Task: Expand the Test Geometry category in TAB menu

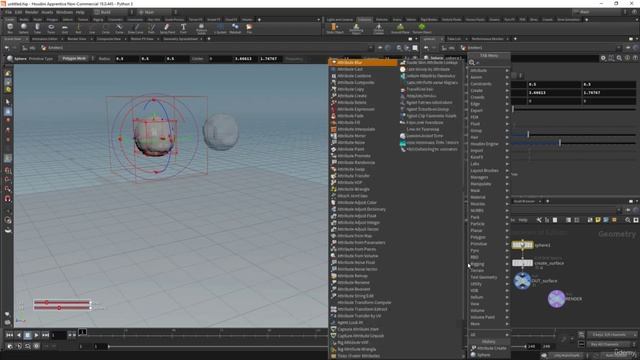Action: tap(489, 277)
